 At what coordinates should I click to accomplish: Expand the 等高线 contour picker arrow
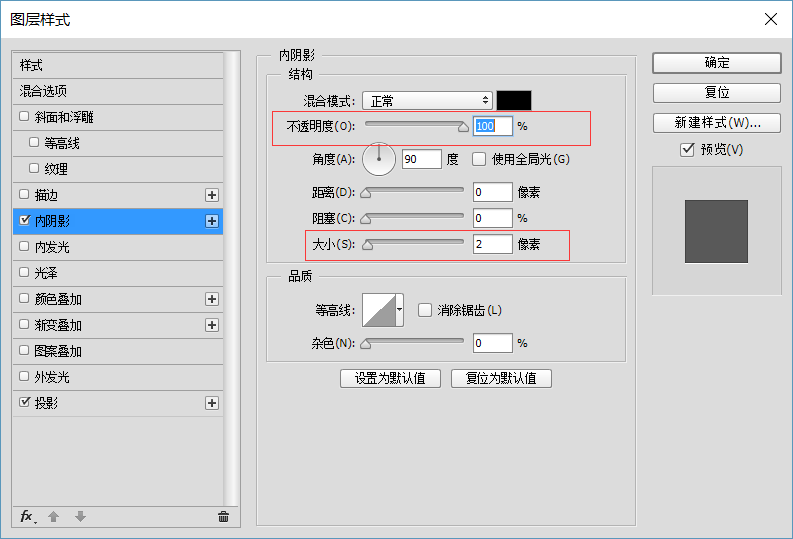coord(400,309)
